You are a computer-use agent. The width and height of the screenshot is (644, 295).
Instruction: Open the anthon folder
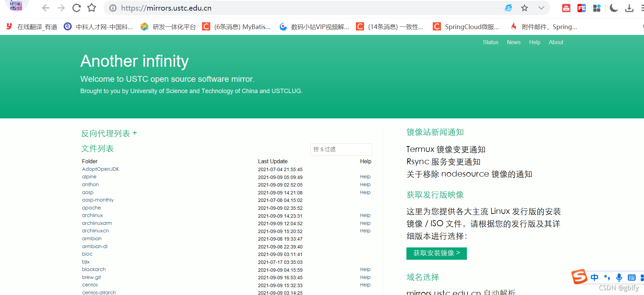pos(90,184)
